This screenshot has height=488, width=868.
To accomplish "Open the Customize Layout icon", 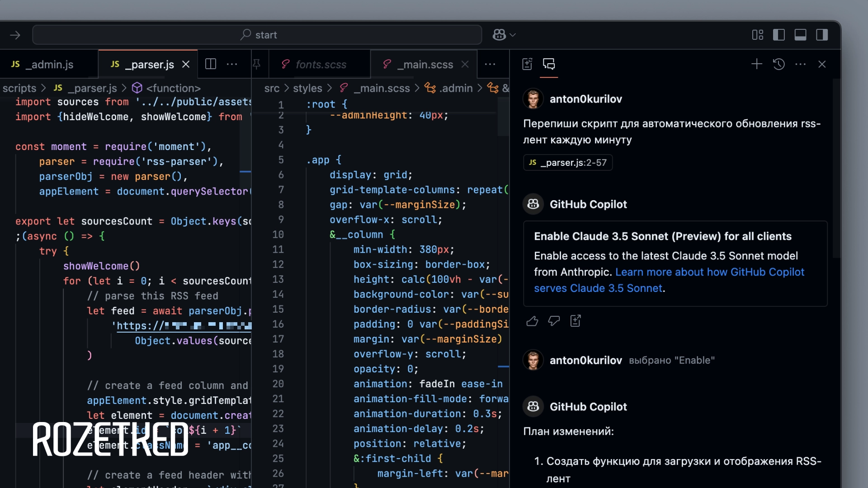I will coord(758,35).
